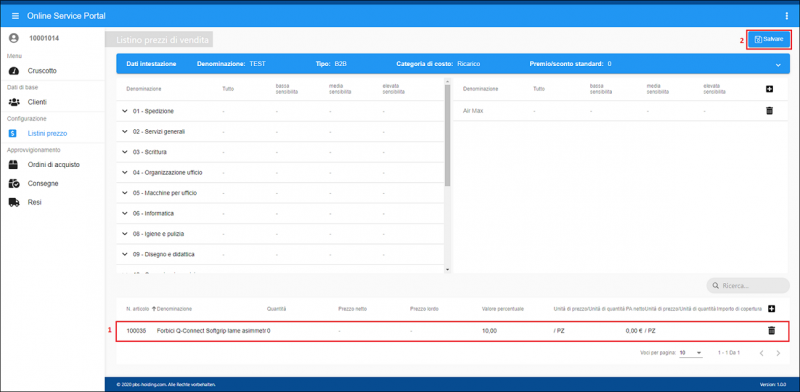
Task: Click the scrollbar up arrow in category list
Action: pyautogui.click(x=447, y=81)
